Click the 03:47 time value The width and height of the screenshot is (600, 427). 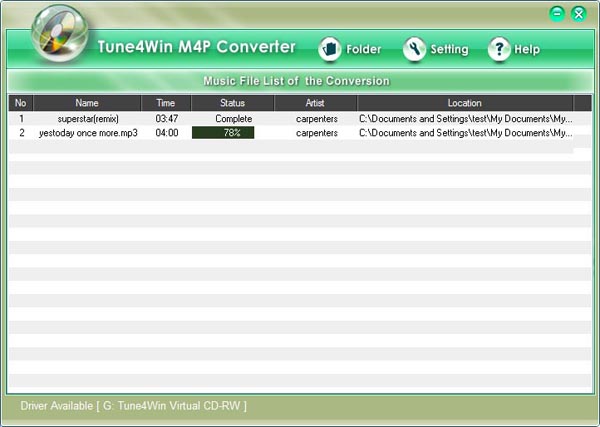tap(167, 119)
